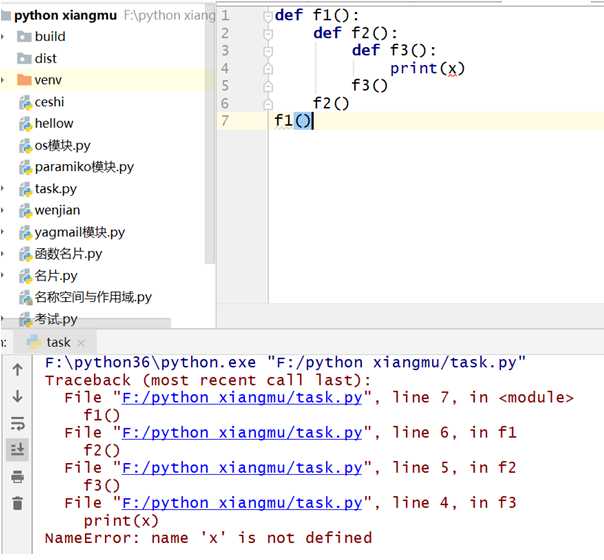Image resolution: width=604 pixels, height=560 pixels.
Task: Click the yagmail模块.py file icon
Action: pos(25,232)
